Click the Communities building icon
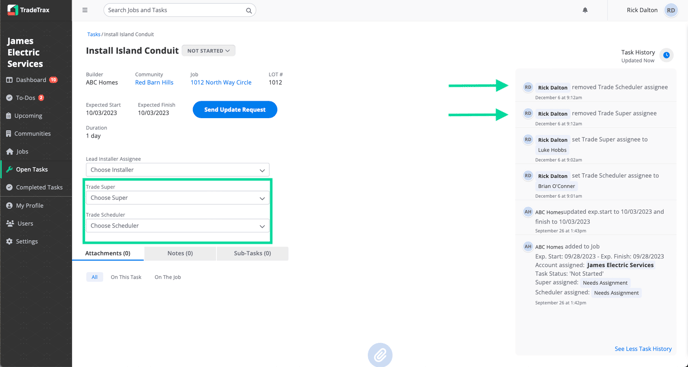Screen dimensions: 688x367 tap(9, 133)
